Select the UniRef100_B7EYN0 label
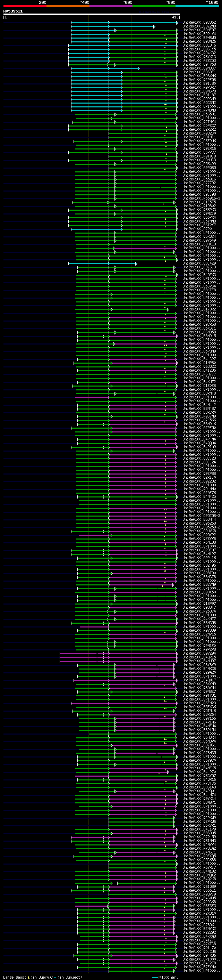Screen dimensions: 222x980 click(x=199, y=967)
